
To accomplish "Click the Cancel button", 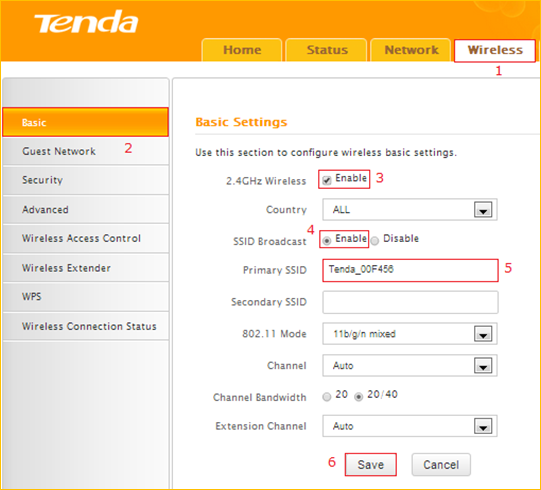I will (441, 464).
